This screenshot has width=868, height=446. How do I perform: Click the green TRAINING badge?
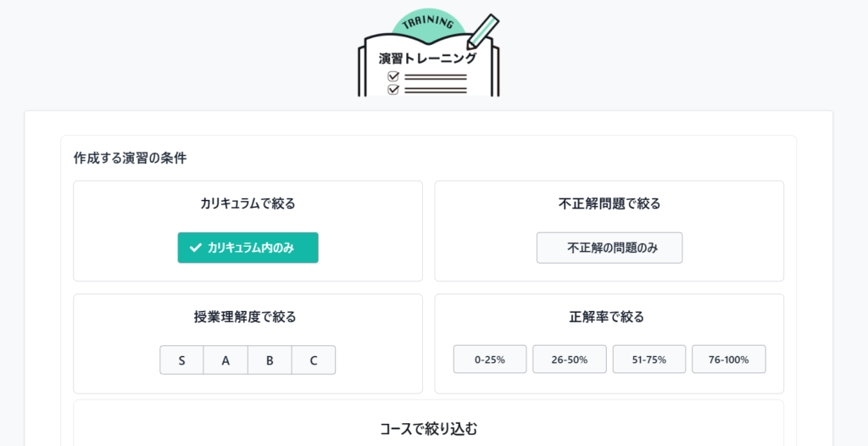pyautogui.click(x=426, y=25)
